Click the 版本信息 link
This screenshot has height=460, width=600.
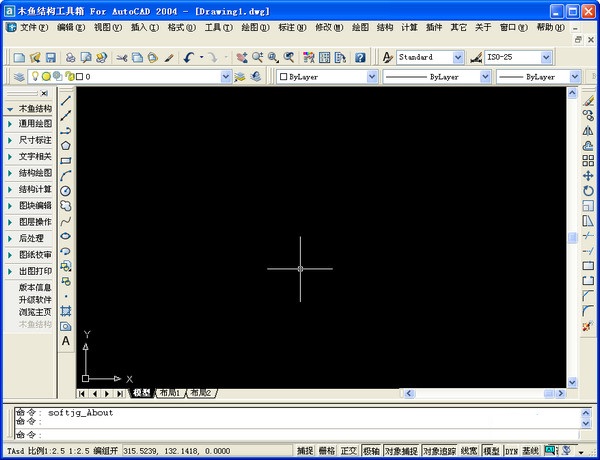tap(35, 287)
